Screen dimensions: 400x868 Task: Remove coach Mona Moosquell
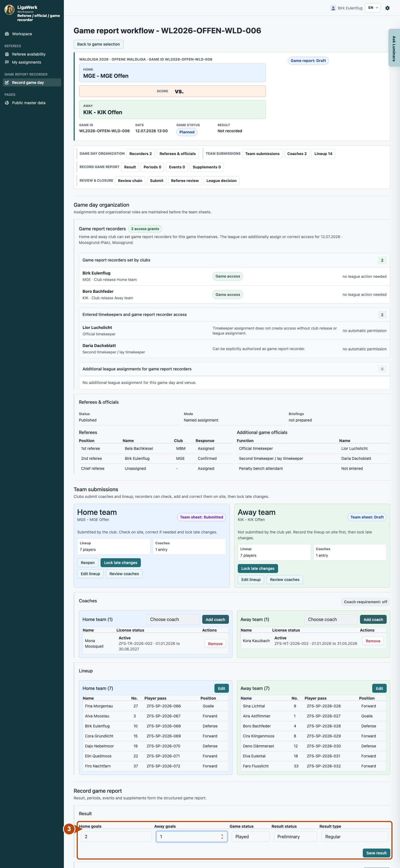pos(215,643)
